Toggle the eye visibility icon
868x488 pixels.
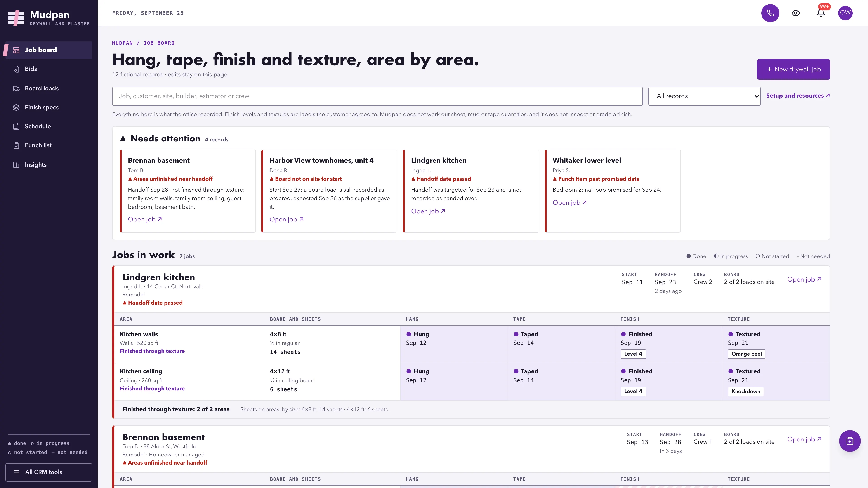click(x=796, y=13)
